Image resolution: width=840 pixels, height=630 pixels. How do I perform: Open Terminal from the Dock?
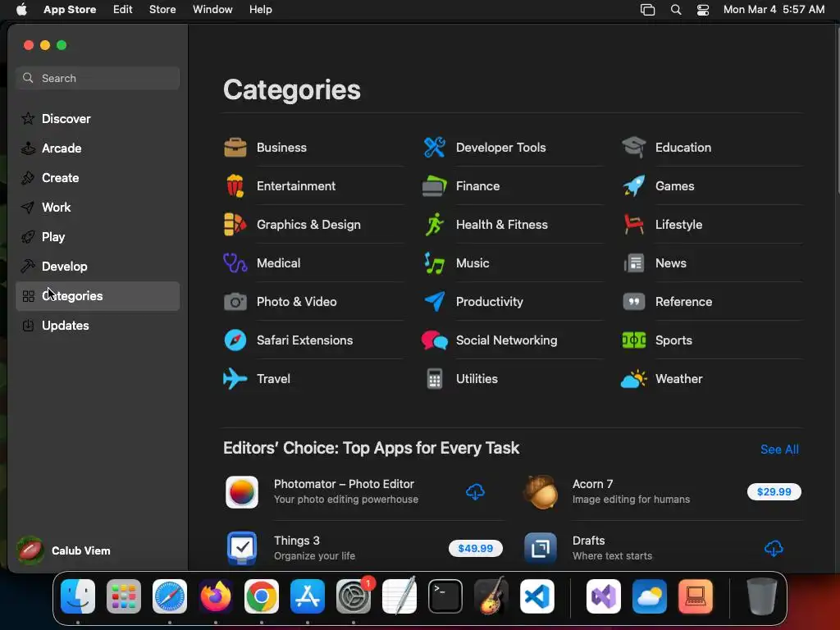coord(445,596)
